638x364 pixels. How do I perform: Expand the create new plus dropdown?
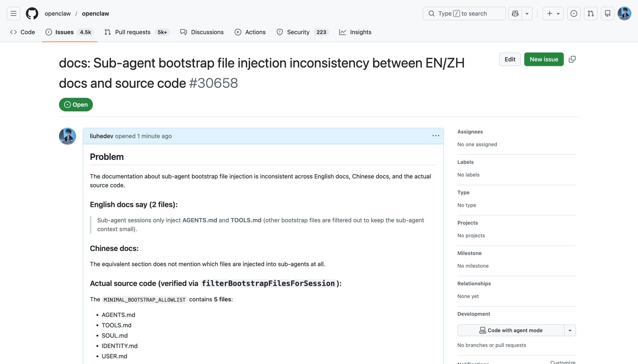pos(553,13)
